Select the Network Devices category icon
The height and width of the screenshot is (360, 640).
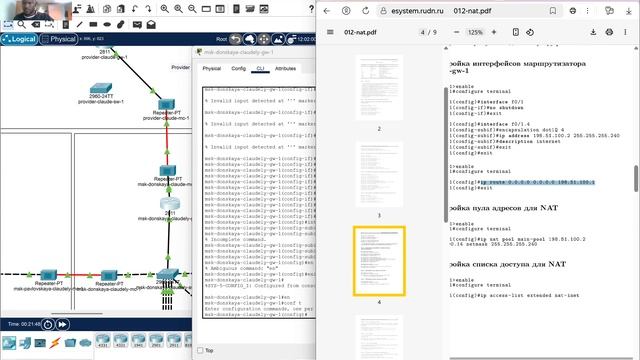pyautogui.click(x=9, y=342)
